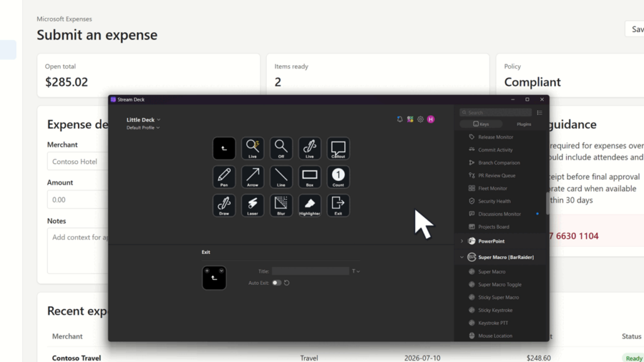The width and height of the screenshot is (644, 362).
Task: Select the Live draw key in the top row
Action: (x=309, y=148)
